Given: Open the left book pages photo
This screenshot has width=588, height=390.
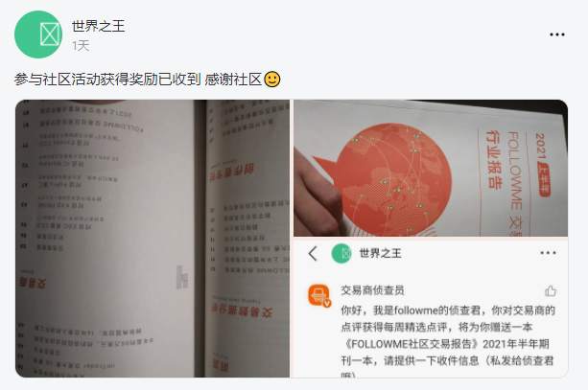Looking at the screenshot, I should pyautogui.click(x=153, y=239).
